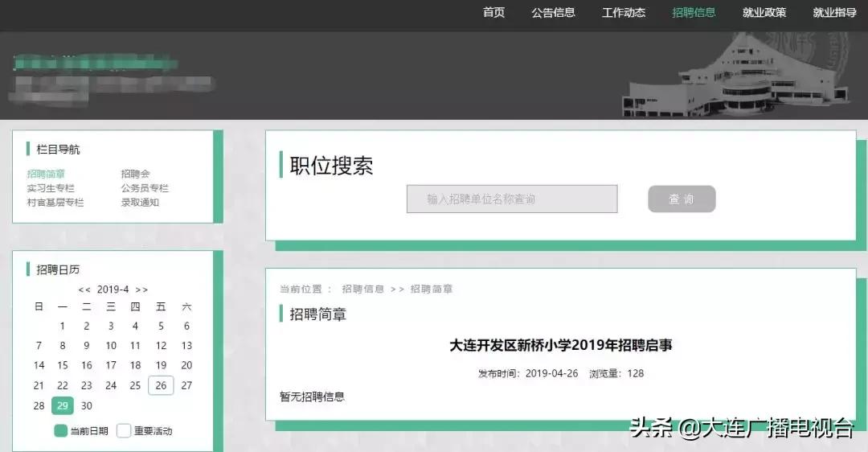
Task: Open the 公告信息 menu item
Action: [553, 13]
